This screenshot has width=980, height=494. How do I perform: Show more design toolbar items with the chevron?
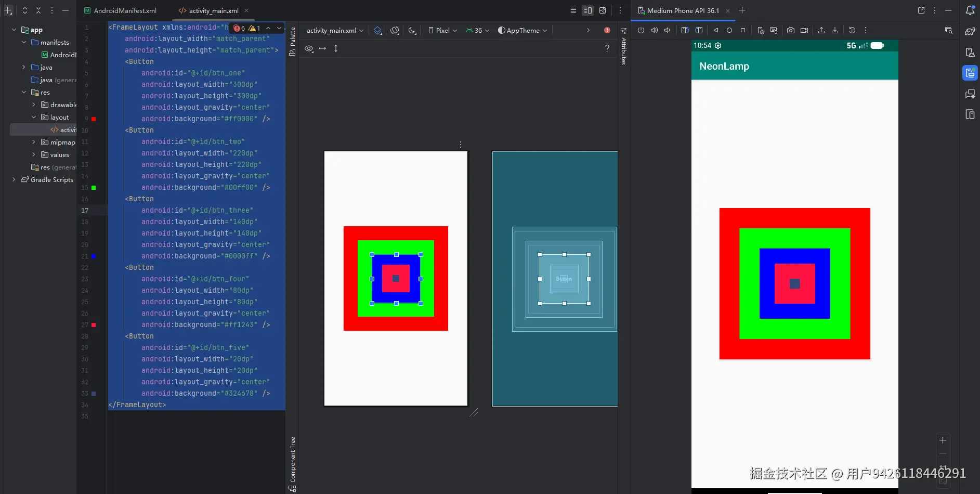point(588,31)
